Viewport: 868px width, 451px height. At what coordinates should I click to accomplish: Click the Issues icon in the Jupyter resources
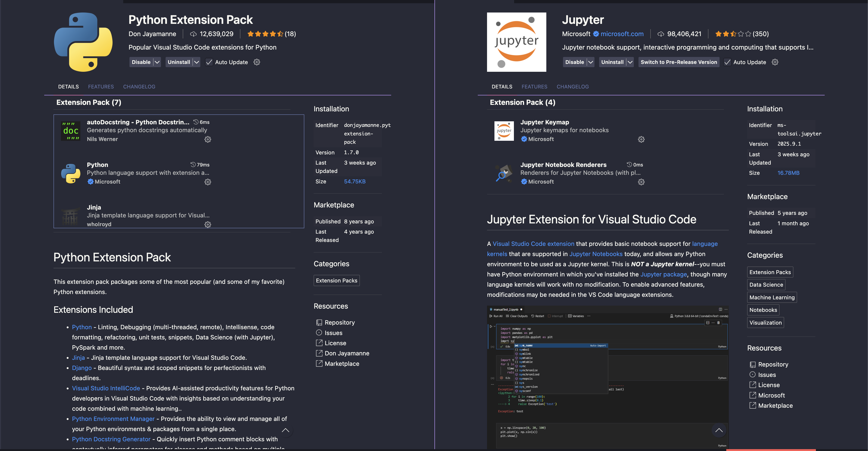tap(752, 375)
